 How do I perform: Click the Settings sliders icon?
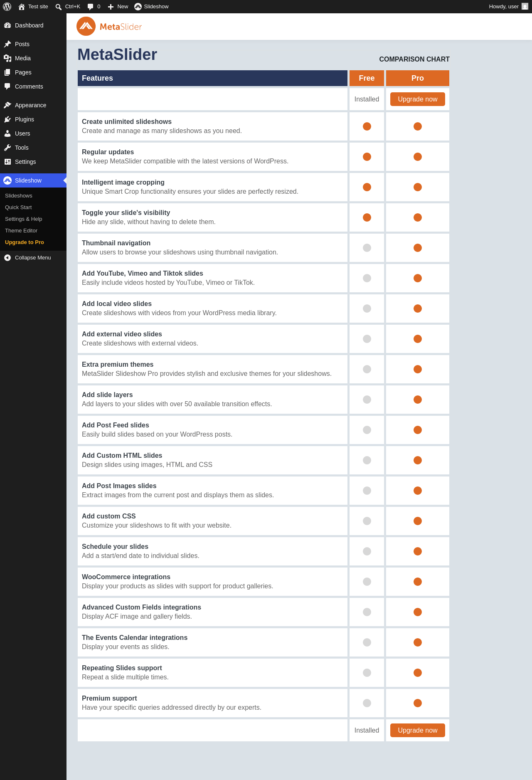tap(7, 162)
